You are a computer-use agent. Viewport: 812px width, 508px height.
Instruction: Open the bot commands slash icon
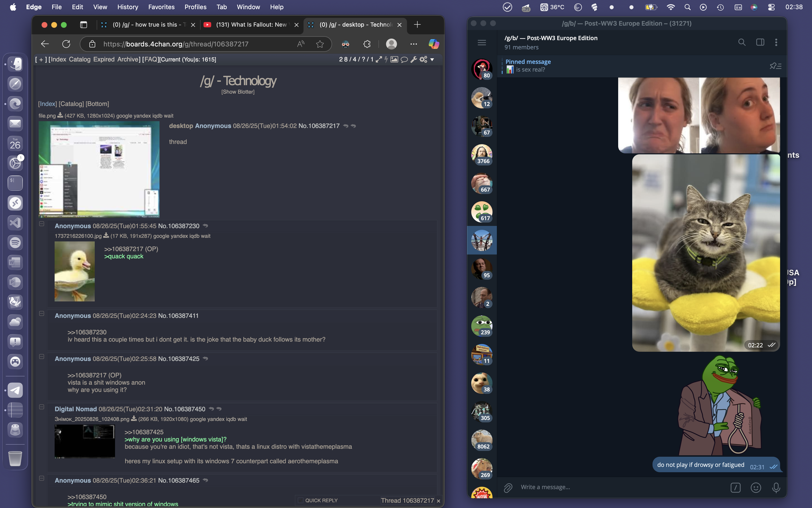coord(735,487)
